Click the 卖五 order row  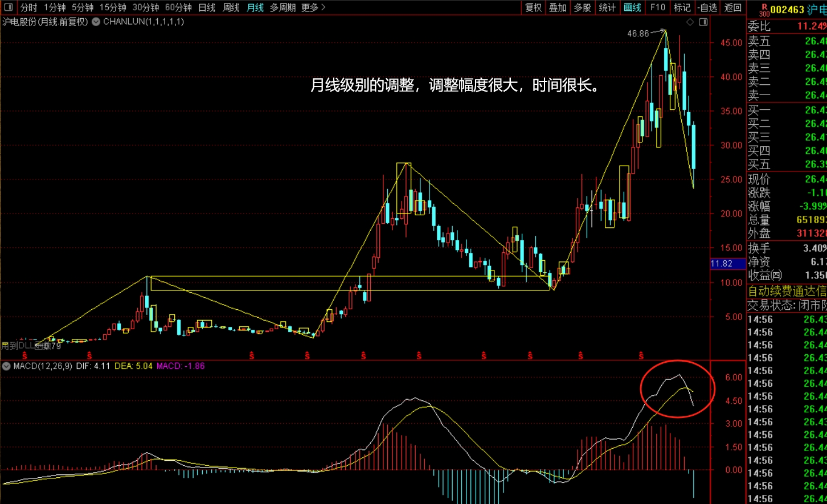[x=787, y=41]
